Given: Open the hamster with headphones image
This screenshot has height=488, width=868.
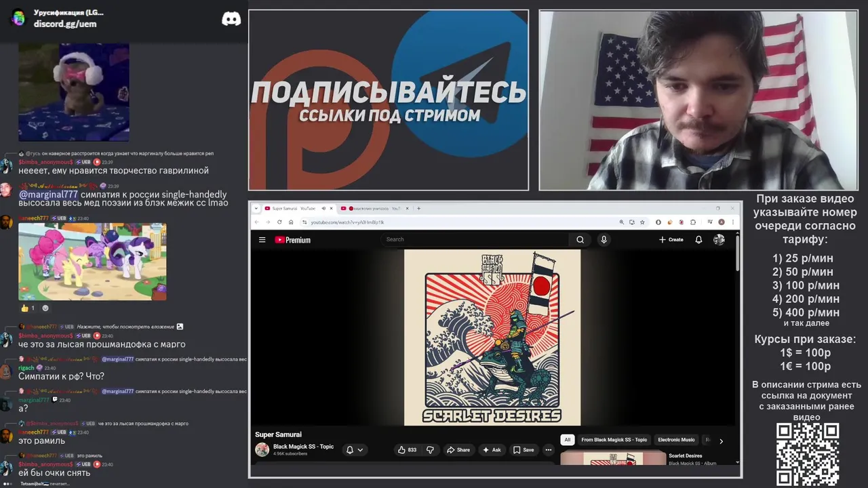Looking at the screenshot, I should click(73, 91).
